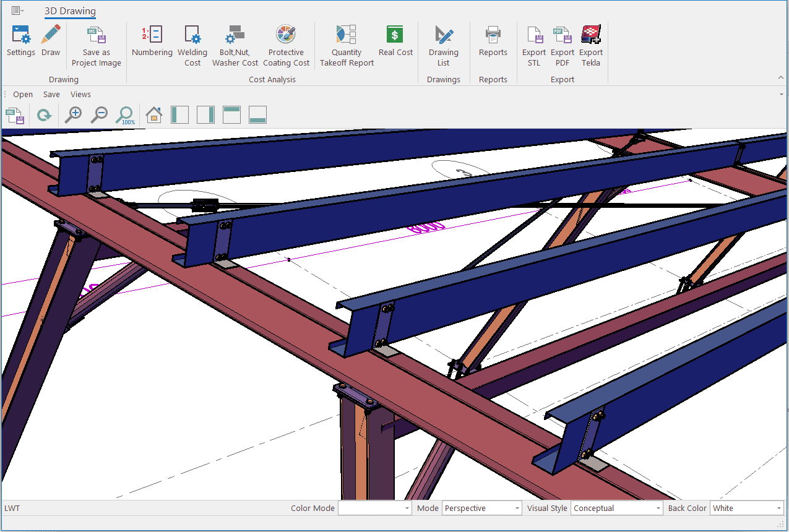The image size is (789, 532).
Task: Click Save as Project Image
Action: click(96, 46)
